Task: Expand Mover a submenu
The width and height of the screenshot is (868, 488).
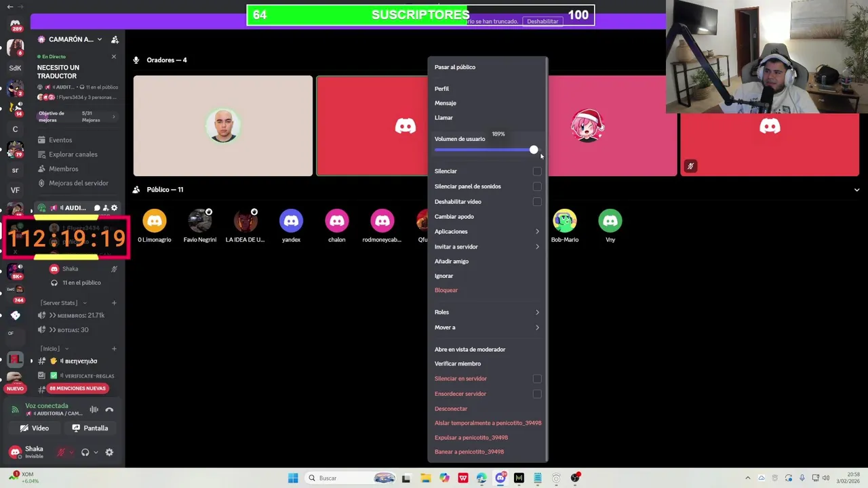Action: pos(487,327)
